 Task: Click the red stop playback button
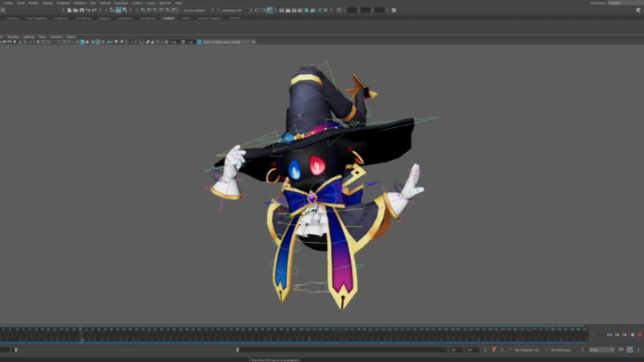coord(639,335)
